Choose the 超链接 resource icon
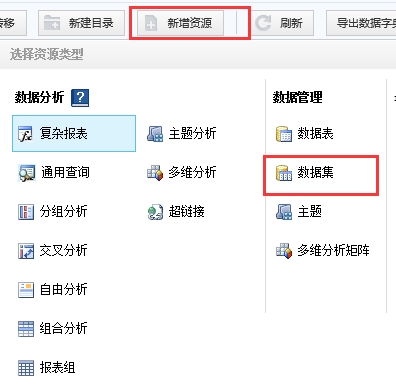 [155, 212]
